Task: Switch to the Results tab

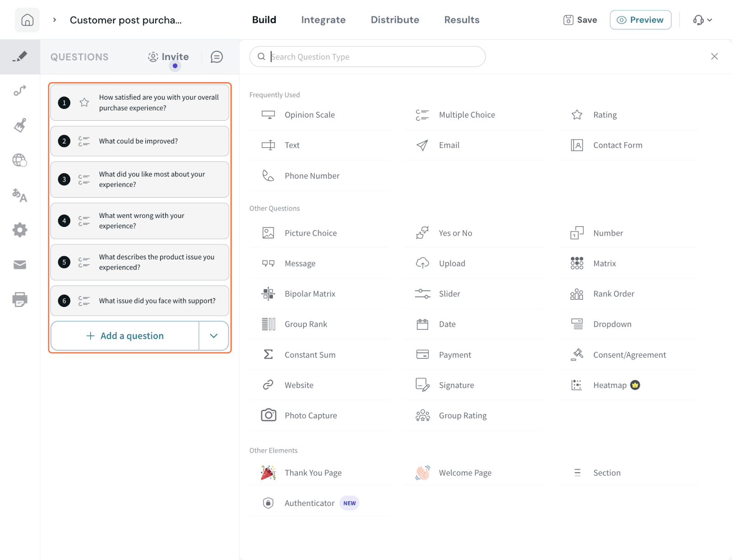Action: (462, 20)
